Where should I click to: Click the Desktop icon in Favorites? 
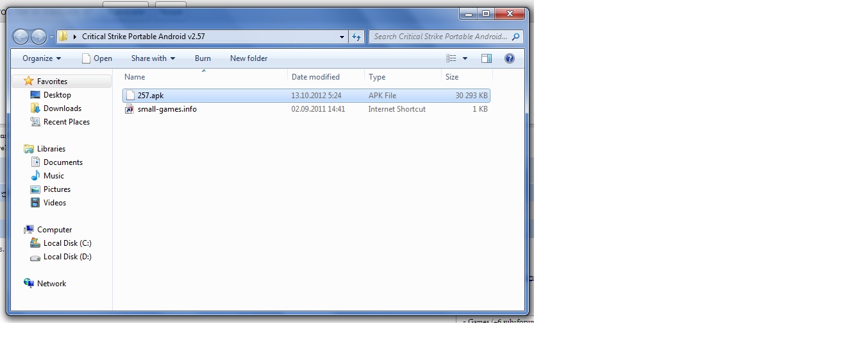[x=35, y=95]
